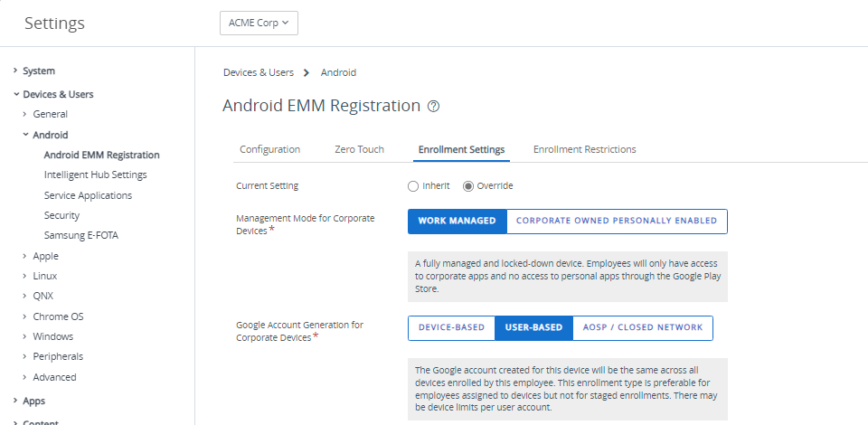868x425 pixels.
Task: Choose Work Managed management mode
Action: pos(457,221)
